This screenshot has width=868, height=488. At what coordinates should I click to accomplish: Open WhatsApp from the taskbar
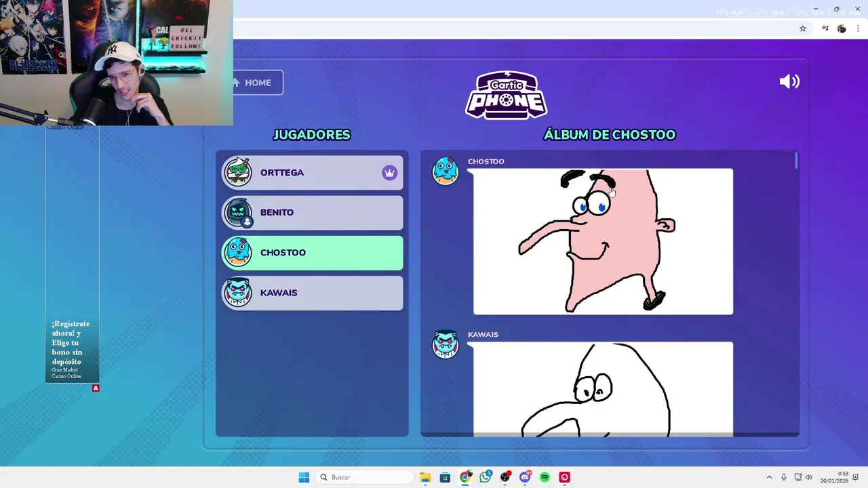coord(485,477)
